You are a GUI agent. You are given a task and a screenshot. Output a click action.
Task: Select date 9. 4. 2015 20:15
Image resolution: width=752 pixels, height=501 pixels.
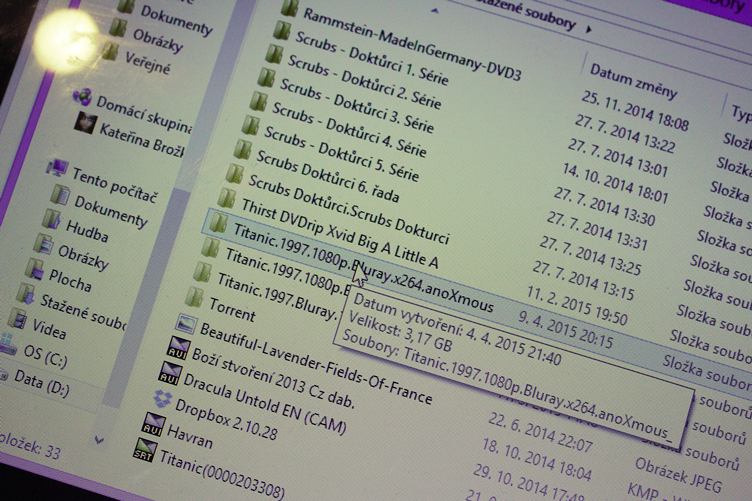point(565,329)
